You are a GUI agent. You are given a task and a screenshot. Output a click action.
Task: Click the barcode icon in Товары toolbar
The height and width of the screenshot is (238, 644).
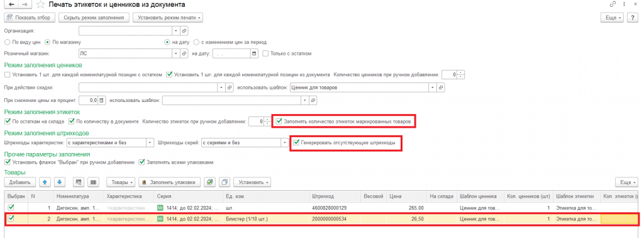(x=93, y=182)
